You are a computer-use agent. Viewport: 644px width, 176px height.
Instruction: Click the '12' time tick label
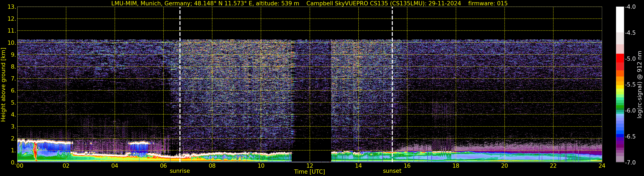coord(310,166)
